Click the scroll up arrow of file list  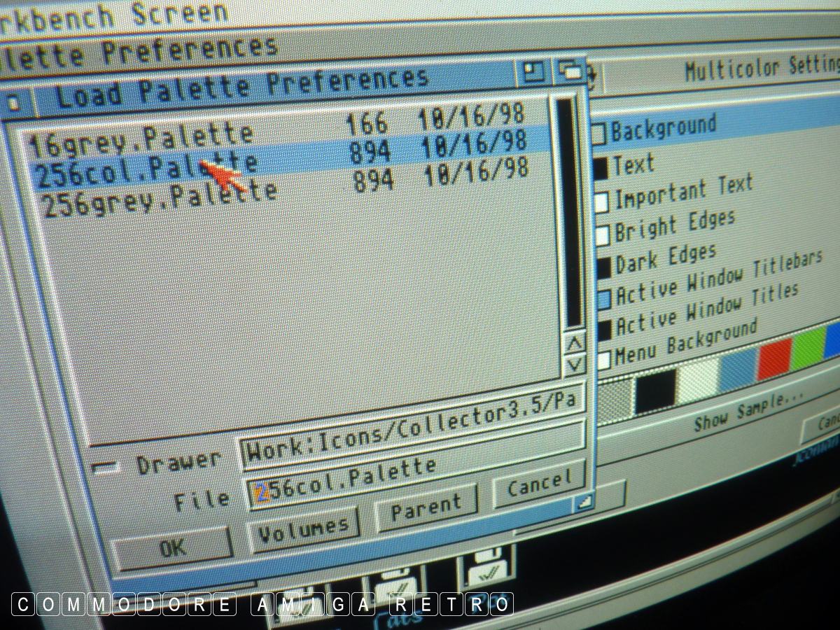[x=575, y=342]
